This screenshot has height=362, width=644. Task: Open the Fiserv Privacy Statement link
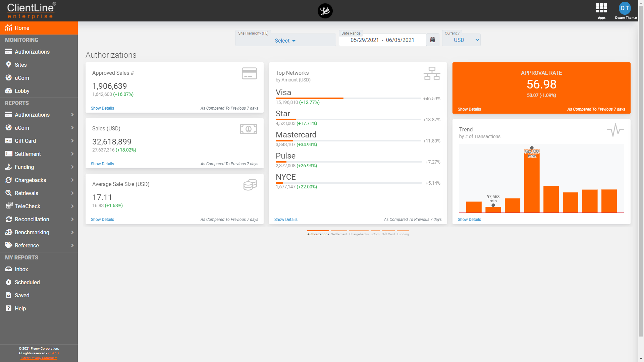point(39,358)
